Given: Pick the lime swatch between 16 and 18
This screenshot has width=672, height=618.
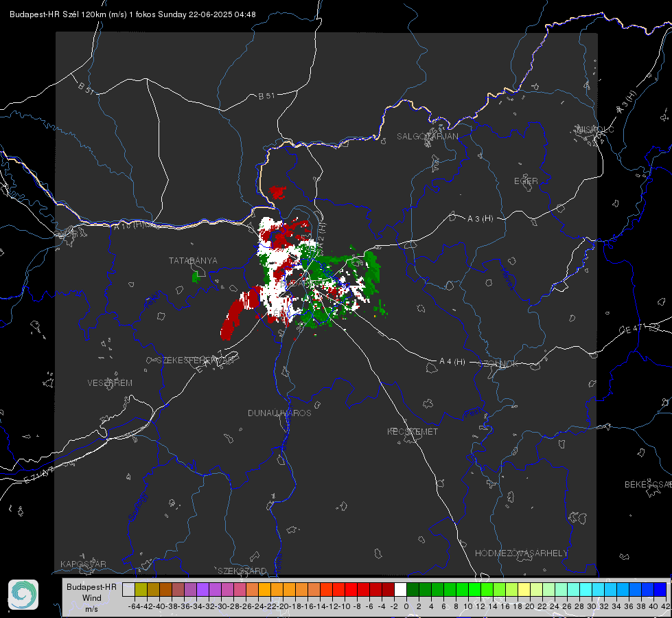Looking at the screenshot, I should coord(511,589).
